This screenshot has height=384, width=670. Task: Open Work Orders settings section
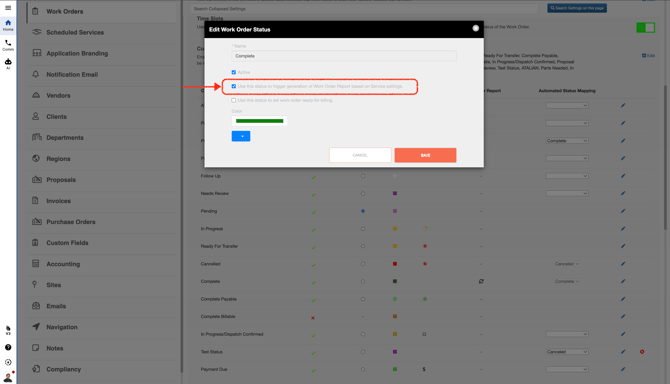coord(102,12)
